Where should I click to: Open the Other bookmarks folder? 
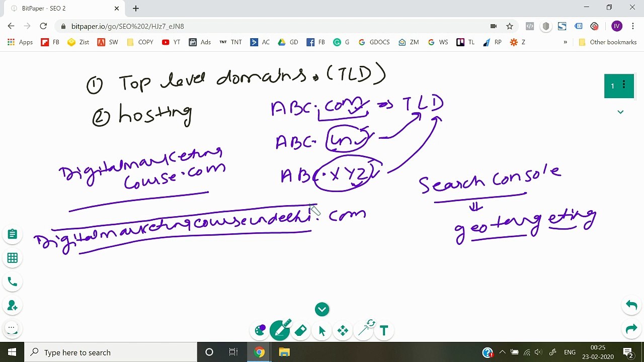[x=607, y=42]
